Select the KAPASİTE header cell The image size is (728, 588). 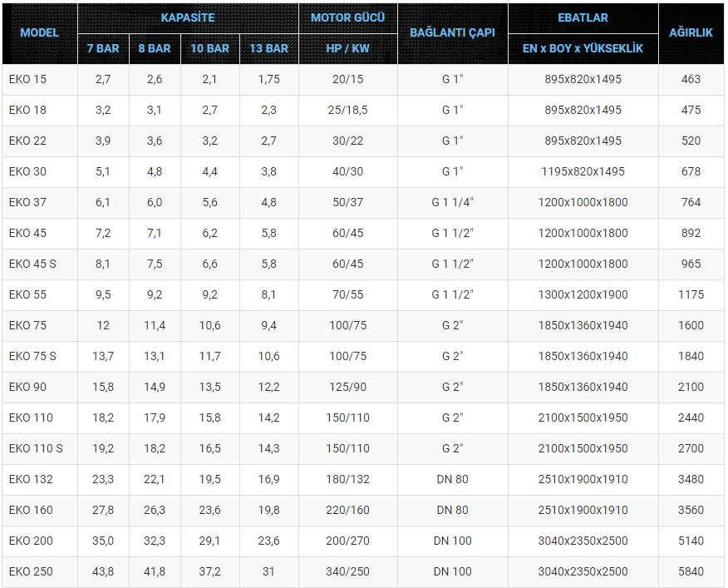tap(188, 18)
